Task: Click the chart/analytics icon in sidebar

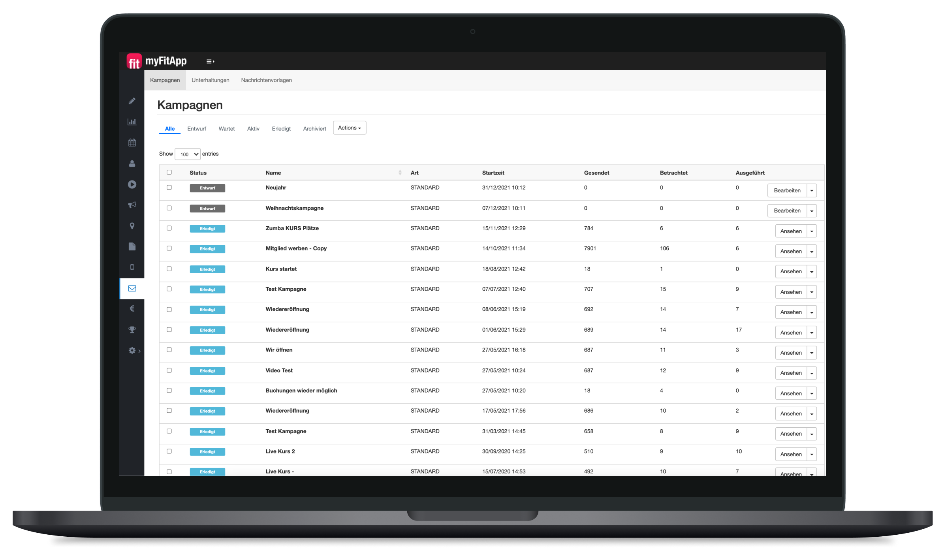Action: coord(132,121)
